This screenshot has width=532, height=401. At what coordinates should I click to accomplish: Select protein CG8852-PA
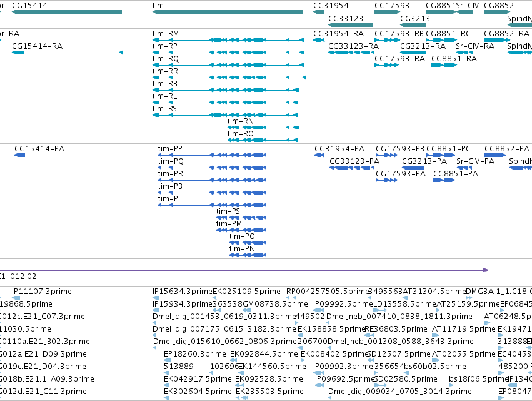[x=495, y=155]
